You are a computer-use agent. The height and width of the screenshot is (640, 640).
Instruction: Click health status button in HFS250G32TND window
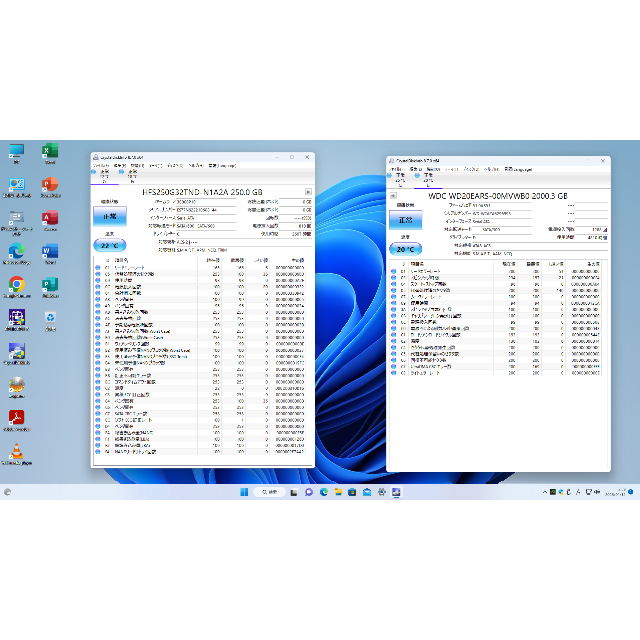coord(110,216)
